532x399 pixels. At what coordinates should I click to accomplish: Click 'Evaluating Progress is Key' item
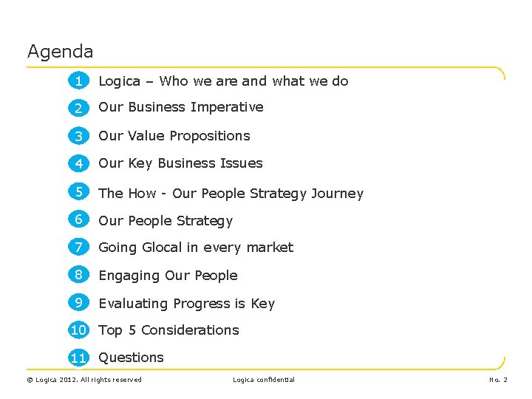click(x=186, y=304)
